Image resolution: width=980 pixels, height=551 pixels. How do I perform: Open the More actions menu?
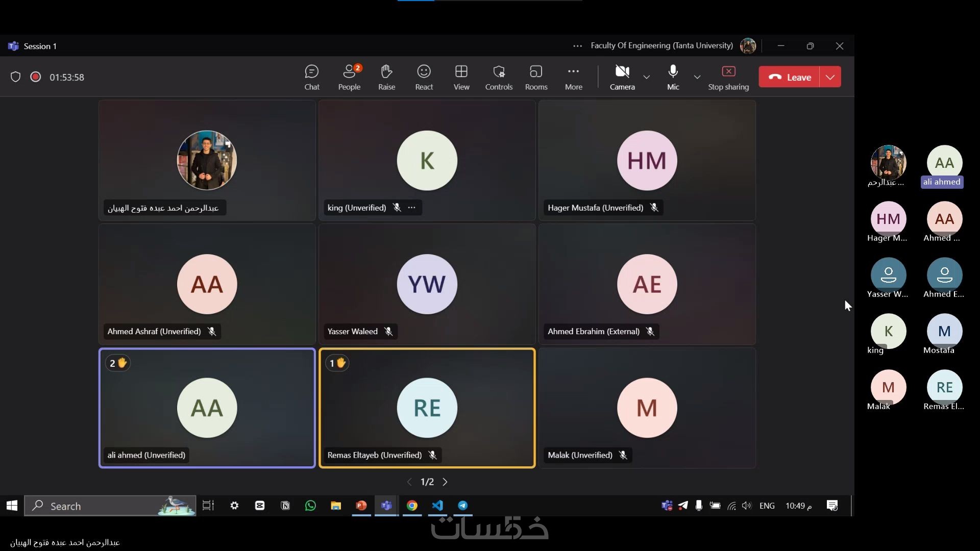[x=573, y=77]
